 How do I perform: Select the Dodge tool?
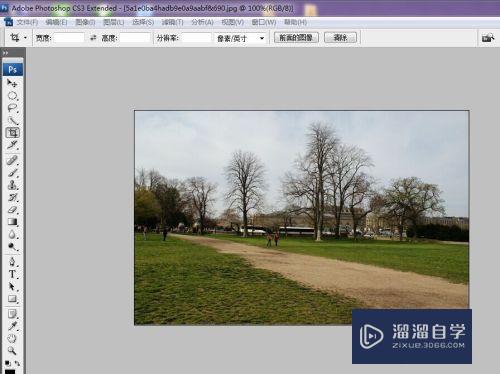[x=12, y=247]
